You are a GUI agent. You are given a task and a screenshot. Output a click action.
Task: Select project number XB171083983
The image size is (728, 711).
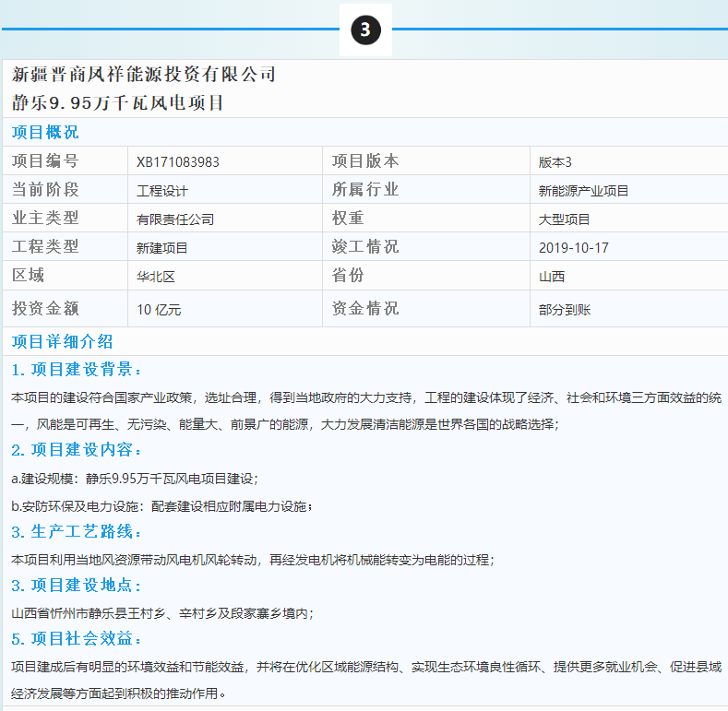[177, 162]
